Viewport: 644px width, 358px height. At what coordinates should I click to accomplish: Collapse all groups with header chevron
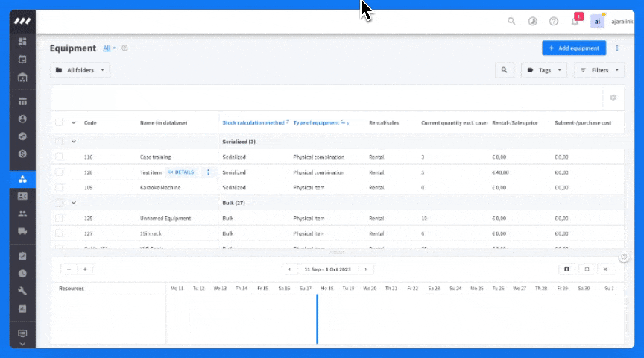click(74, 122)
